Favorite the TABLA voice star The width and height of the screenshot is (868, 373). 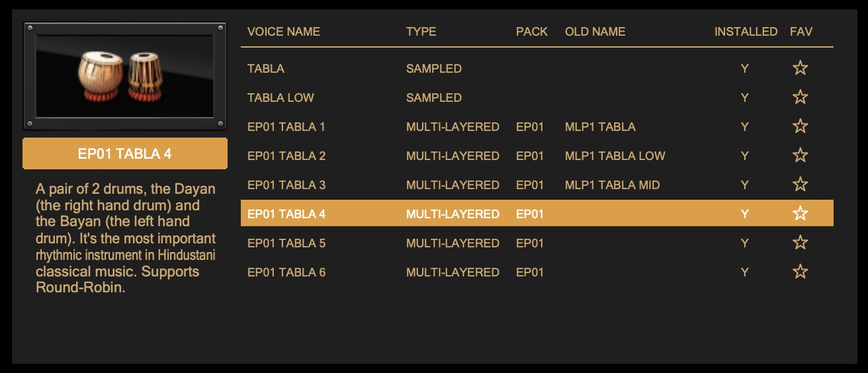click(x=800, y=68)
